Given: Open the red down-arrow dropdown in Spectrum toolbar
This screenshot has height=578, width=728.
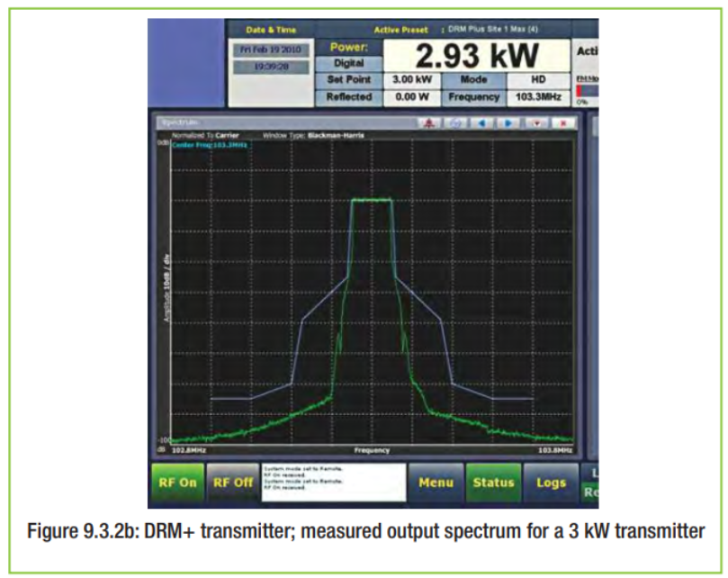Looking at the screenshot, I should pyautogui.click(x=536, y=123).
